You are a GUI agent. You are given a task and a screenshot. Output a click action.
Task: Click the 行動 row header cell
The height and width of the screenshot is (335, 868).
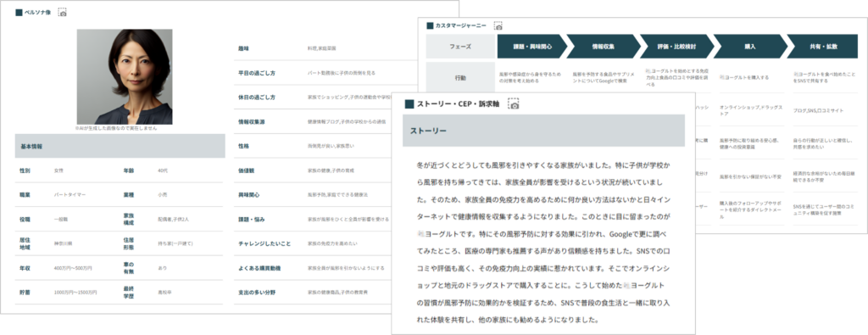460,77
